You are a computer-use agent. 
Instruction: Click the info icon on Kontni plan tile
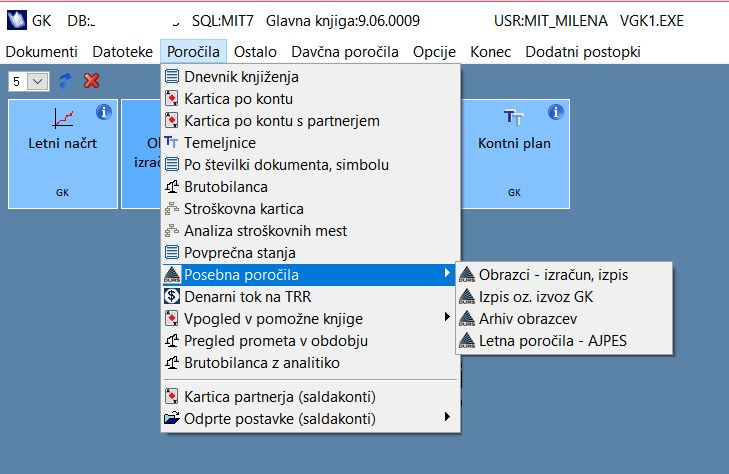[556, 112]
